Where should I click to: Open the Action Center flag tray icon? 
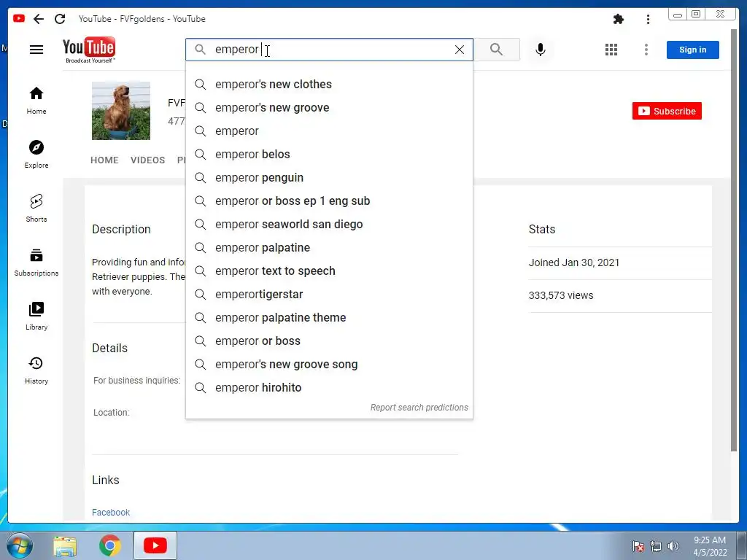[638, 546]
